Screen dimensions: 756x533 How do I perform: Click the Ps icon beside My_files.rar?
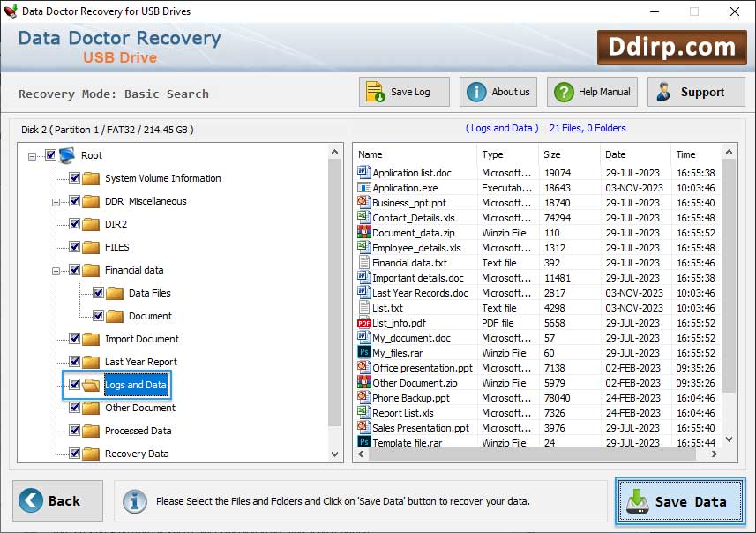pyautogui.click(x=364, y=351)
